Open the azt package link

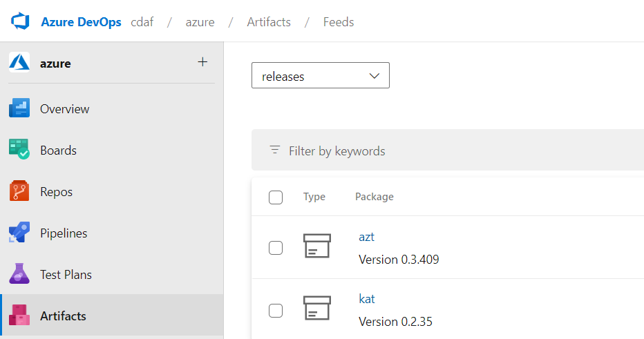click(366, 237)
